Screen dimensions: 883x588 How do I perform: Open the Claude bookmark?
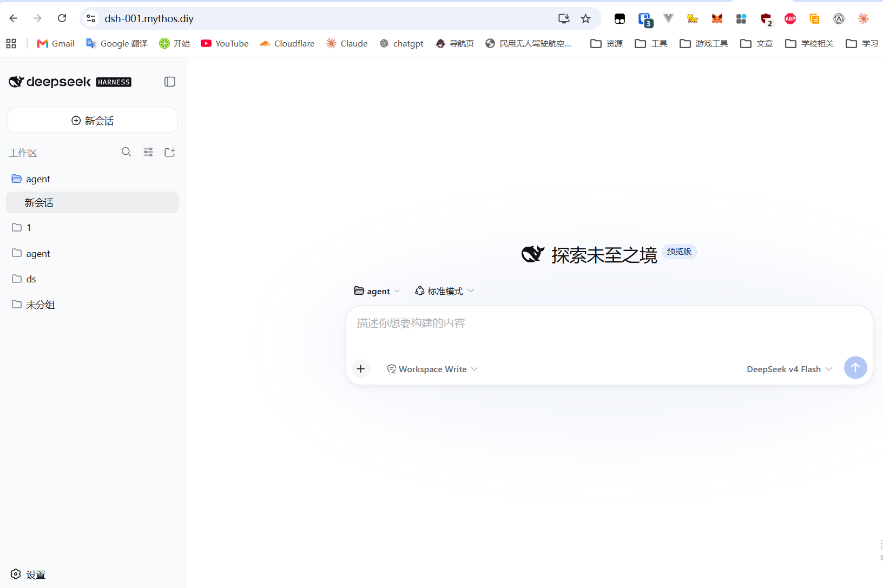pyautogui.click(x=347, y=43)
